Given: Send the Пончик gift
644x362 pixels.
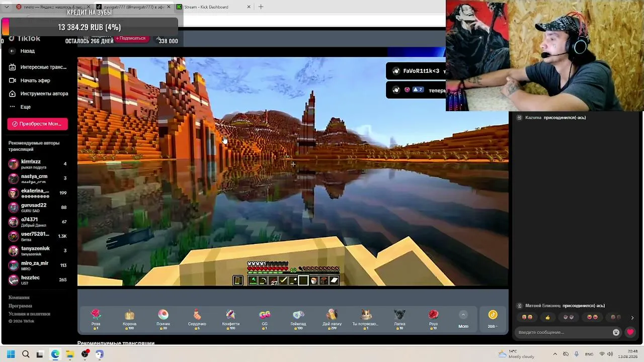Looking at the screenshot, I should point(163,319).
